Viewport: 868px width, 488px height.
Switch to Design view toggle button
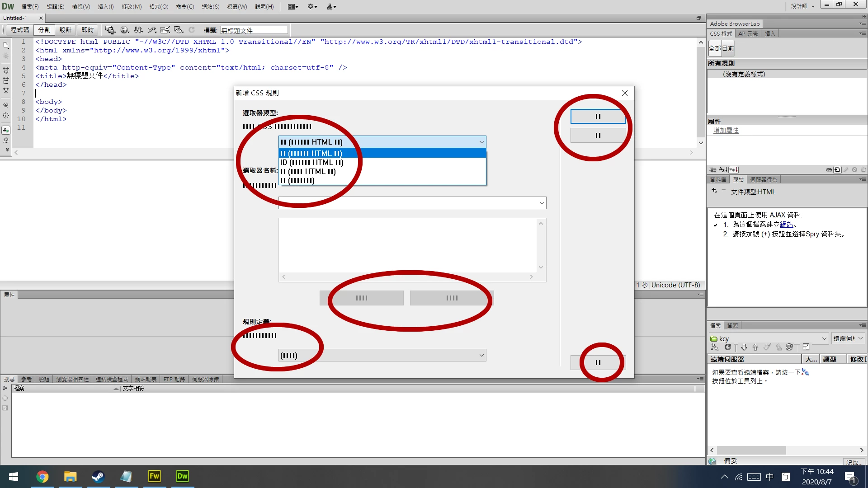point(66,30)
